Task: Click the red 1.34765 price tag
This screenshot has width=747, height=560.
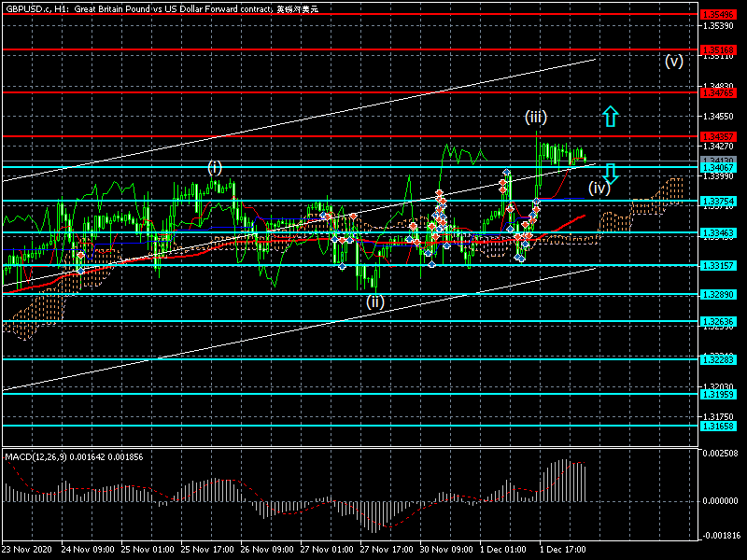Action: tap(717, 92)
